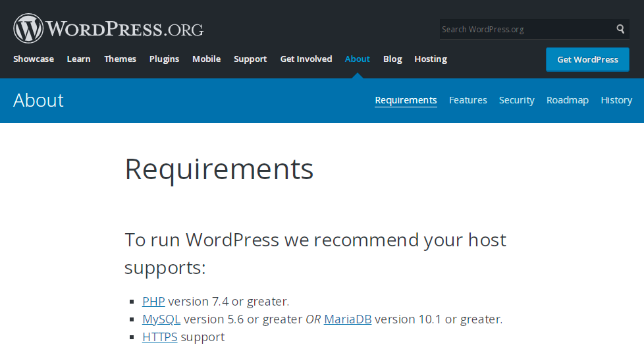644x355 pixels.
Task: Click the search magnifier icon
Action: [620, 29]
